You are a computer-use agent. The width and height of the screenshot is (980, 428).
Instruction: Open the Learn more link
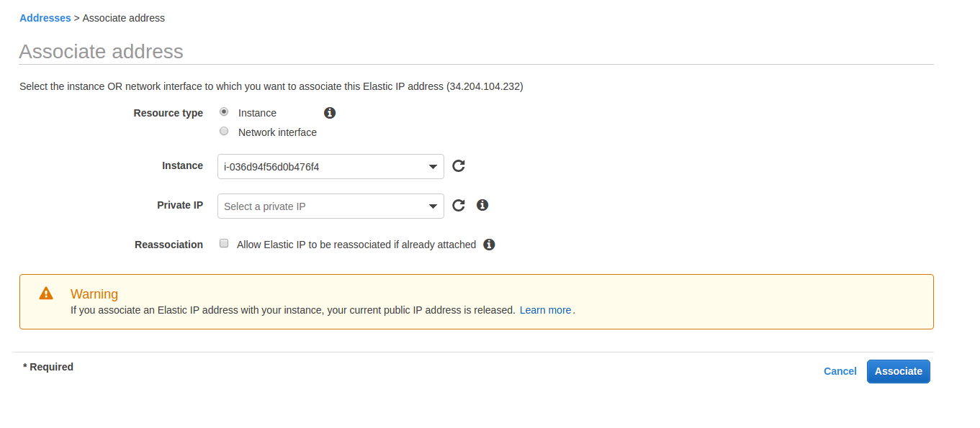545,310
